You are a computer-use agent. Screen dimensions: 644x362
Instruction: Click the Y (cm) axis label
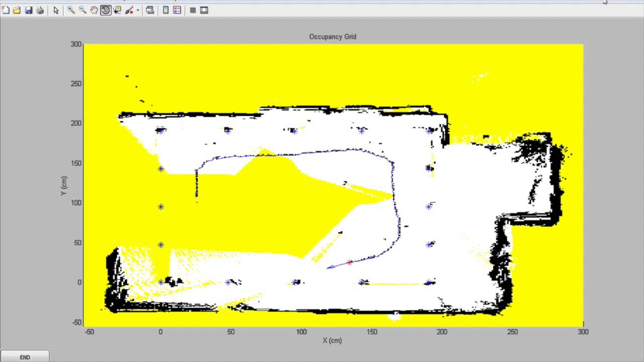coord(64,186)
